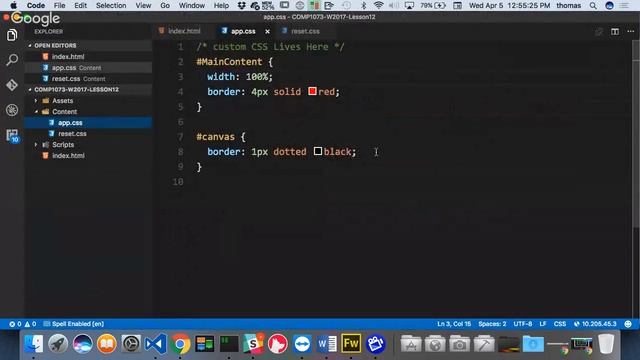Click Ln 3, Col 15 in status bar

click(x=454, y=324)
